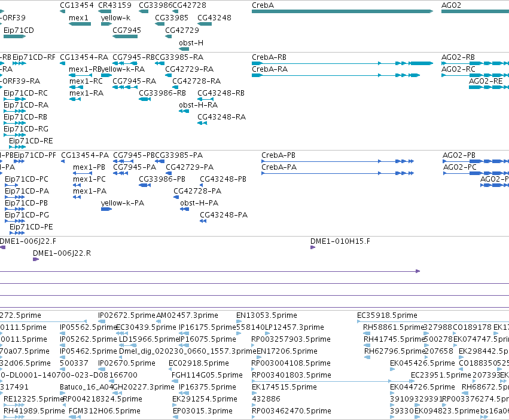
Task: Select the CrebA-PB protein
Action: coord(337,161)
